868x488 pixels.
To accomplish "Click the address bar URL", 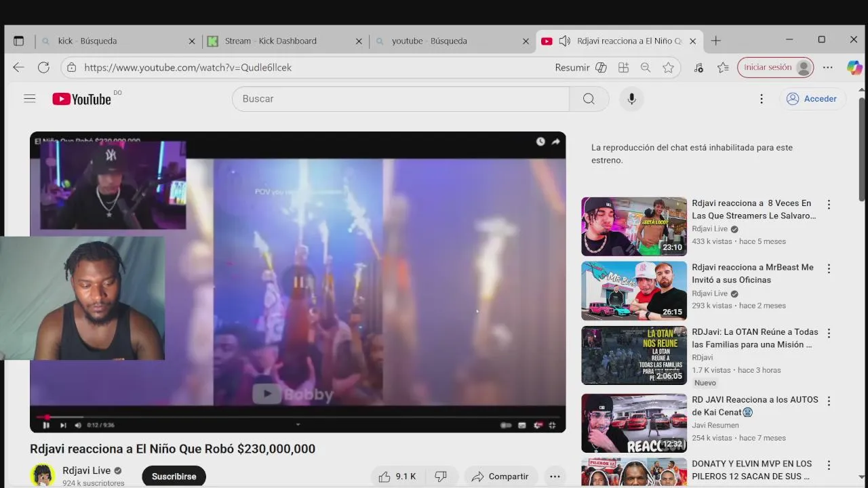I will point(188,68).
